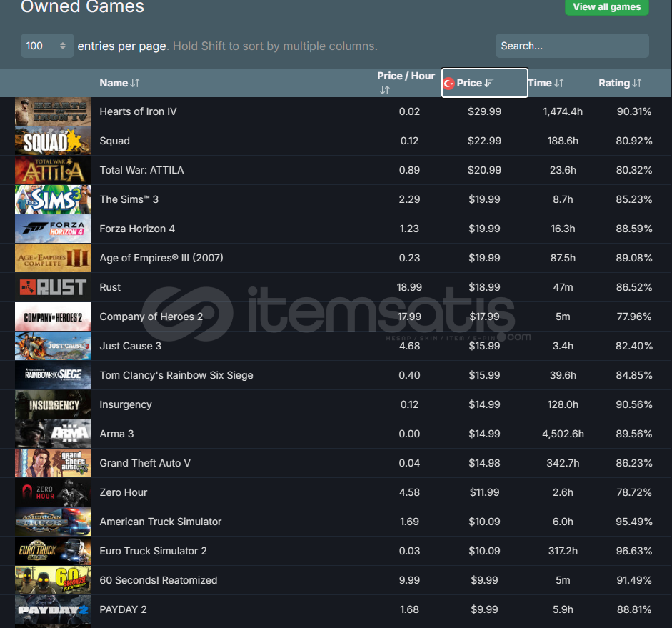Open American Truck Simulator thumbnail

(x=53, y=522)
